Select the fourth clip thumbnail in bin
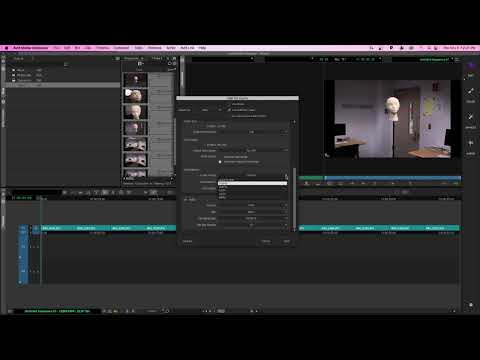Viewport: 480px width, 360px height. [x=135, y=128]
